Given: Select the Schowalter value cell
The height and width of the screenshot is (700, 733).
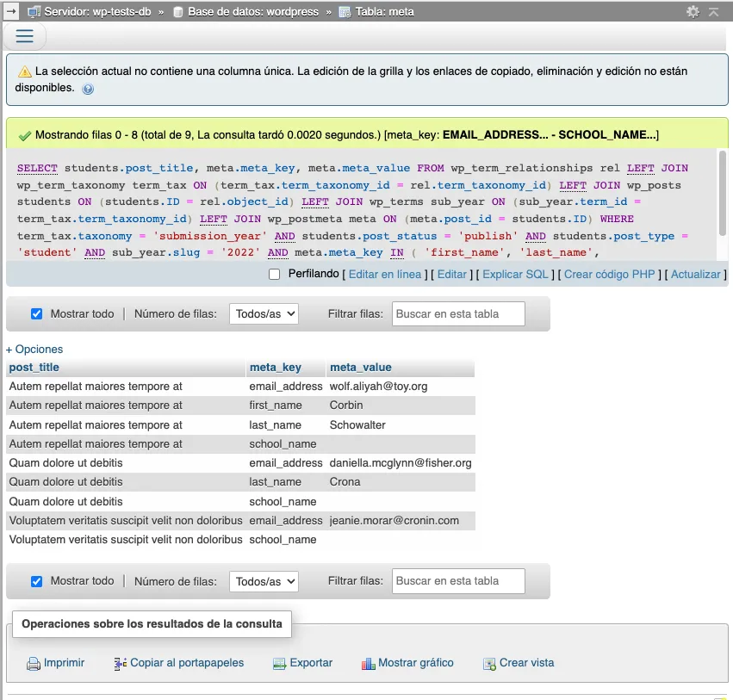Looking at the screenshot, I should [401, 424].
